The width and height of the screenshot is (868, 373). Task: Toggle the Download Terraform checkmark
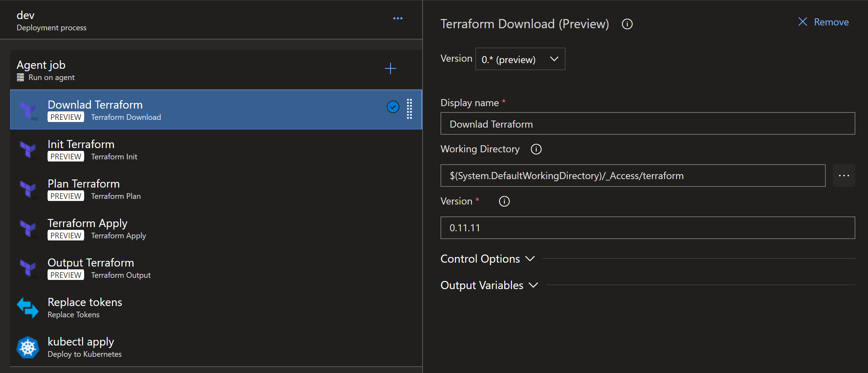(x=393, y=107)
